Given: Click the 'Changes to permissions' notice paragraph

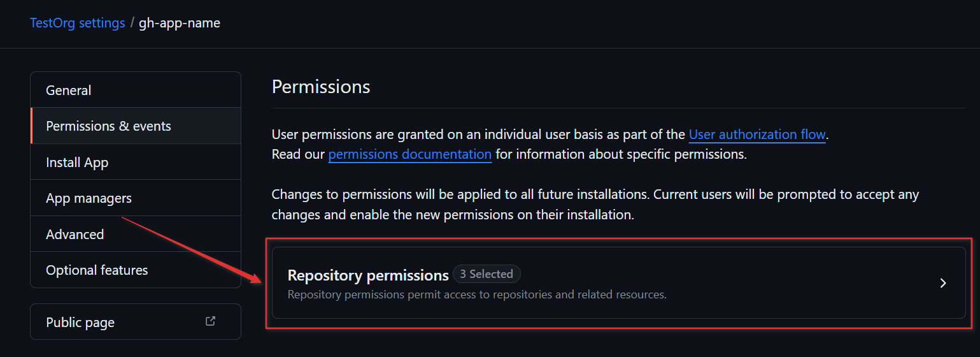Looking at the screenshot, I should tap(595, 204).
